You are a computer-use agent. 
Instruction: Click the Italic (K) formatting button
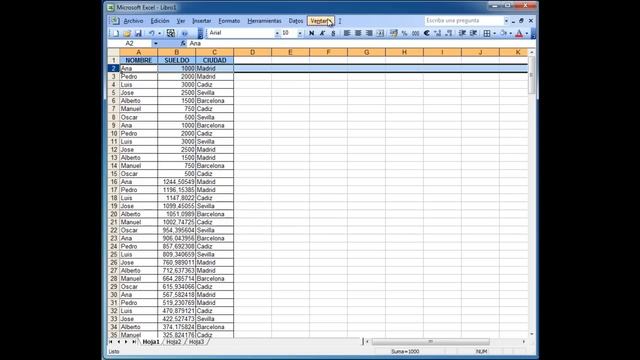coord(322,33)
